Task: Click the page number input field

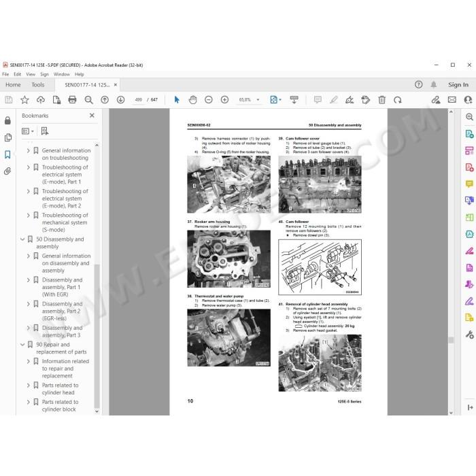Action: [x=138, y=99]
